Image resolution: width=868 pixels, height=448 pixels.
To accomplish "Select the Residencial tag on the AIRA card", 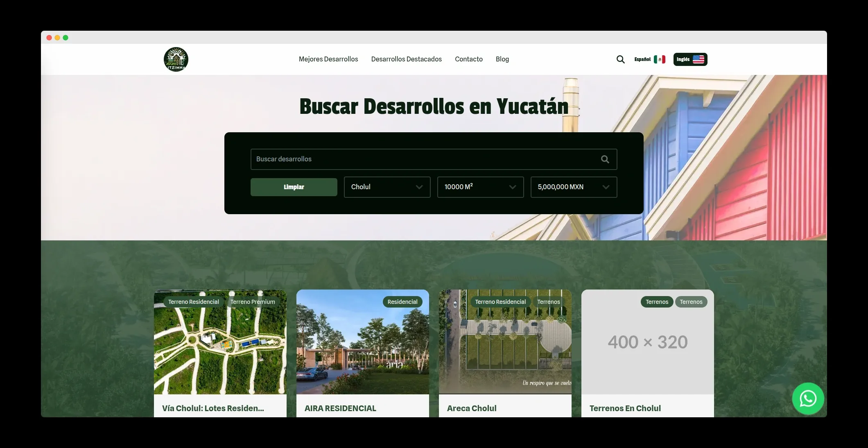I will 402,302.
